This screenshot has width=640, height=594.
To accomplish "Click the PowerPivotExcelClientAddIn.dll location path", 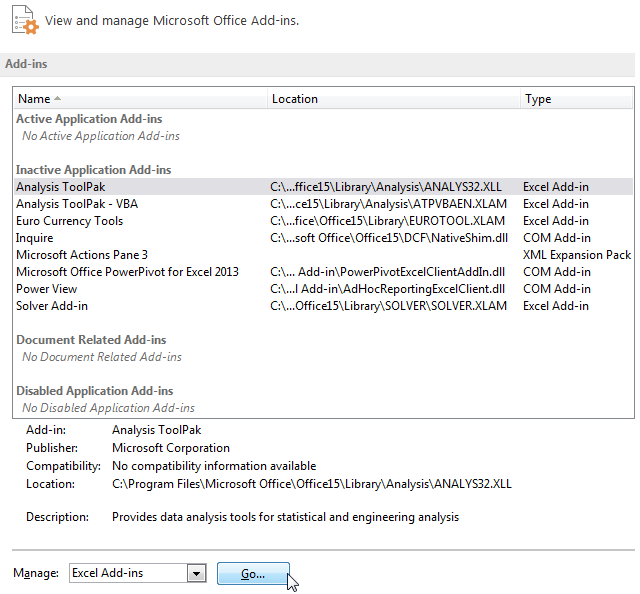I will pos(387,272).
